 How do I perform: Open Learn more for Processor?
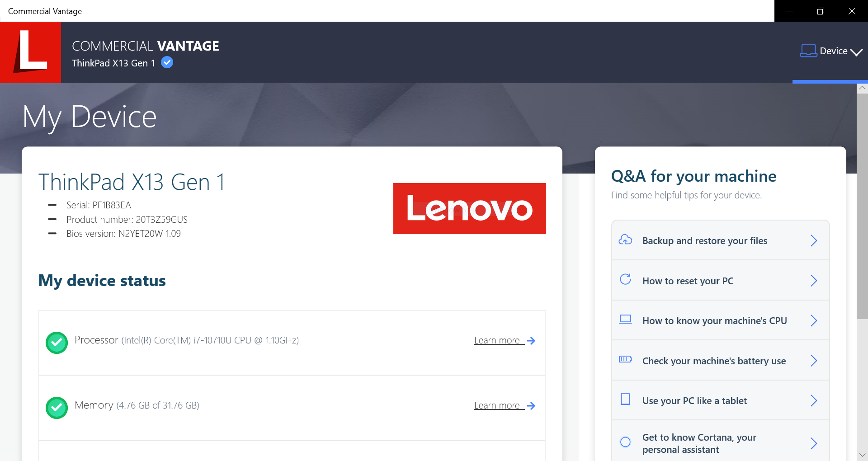[x=497, y=340]
